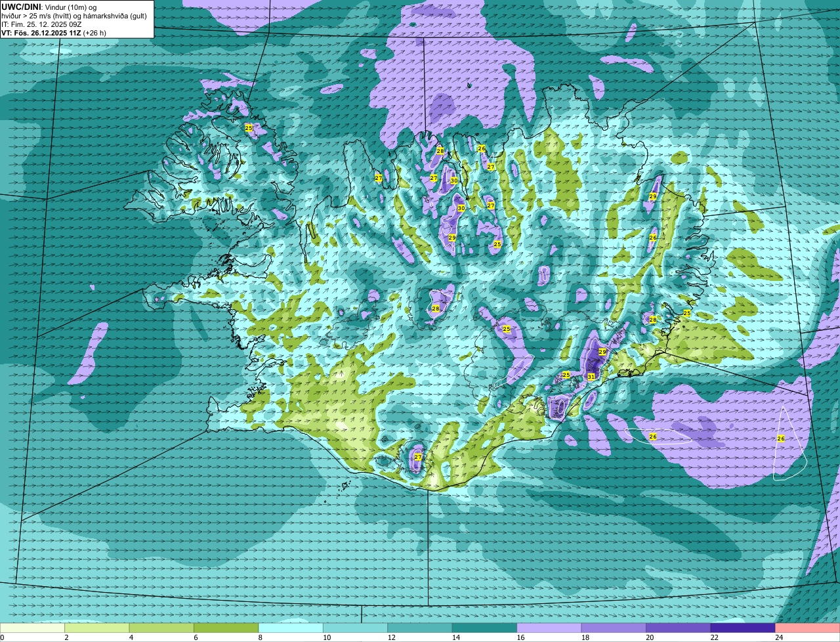The width and height of the screenshot is (840, 642).
Task: Pick the 12–14 m/s teal legend swatch
Action: click(420, 628)
